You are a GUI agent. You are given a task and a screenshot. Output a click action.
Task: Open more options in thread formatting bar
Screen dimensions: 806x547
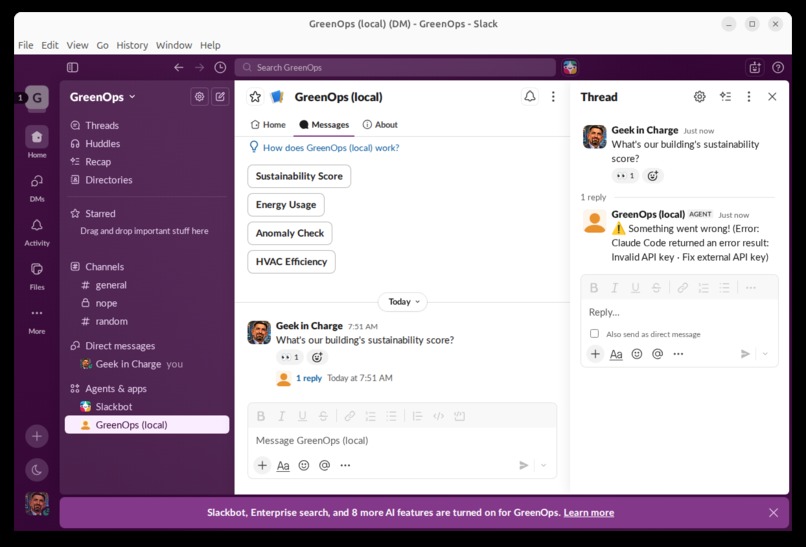pos(751,288)
